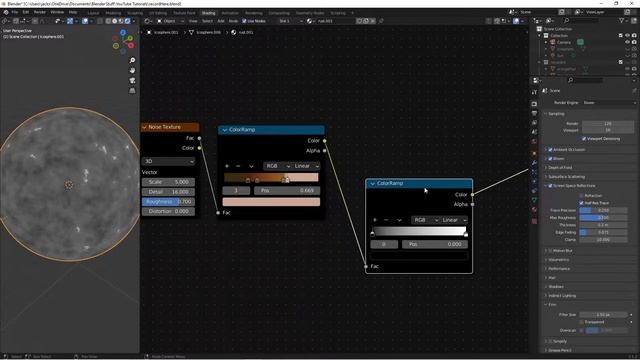Collapse the Noise Texture node
640x360 pixels.
click(x=144, y=127)
